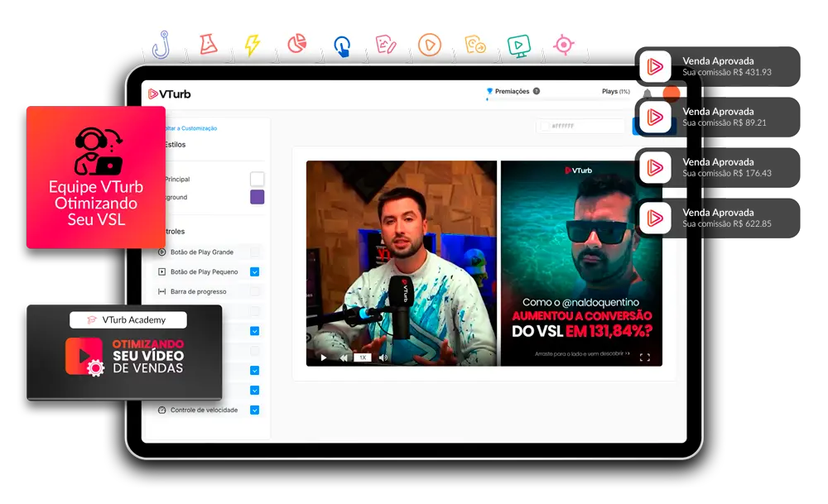Click the Barra de progresso label
Viewport: 828px width, 504px height.
tap(198, 291)
